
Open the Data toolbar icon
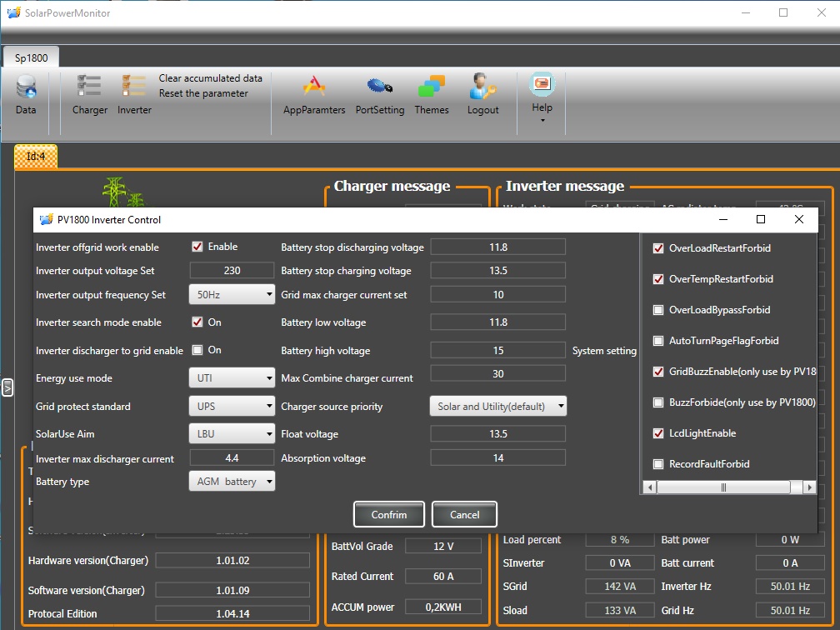(x=26, y=87)
